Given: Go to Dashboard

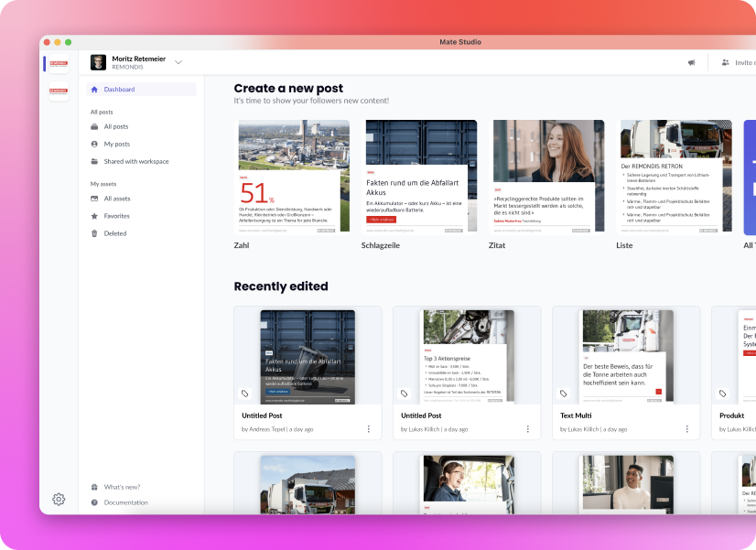Looking at the screenshot, I should 141,89.
